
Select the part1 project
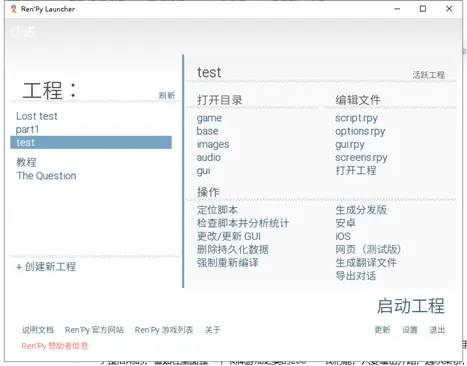(27, 129)
